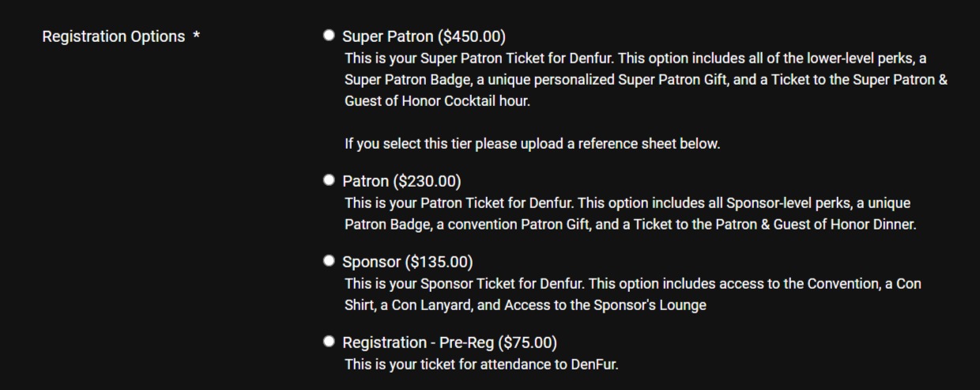The image size is (980, 390).
Task: Click the 'Guest of Honor Cocktail hour' line
Action: (x=437, y=102)
